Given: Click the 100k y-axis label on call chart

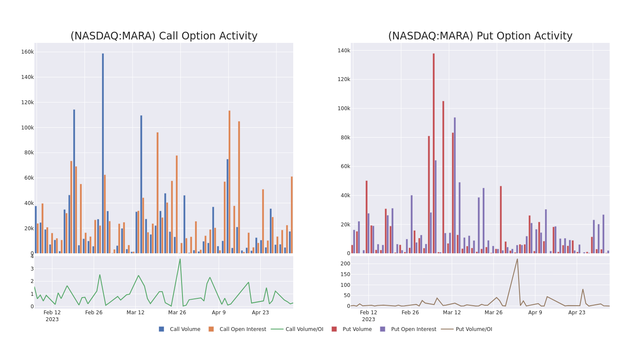Looking at the screenshot, I should [x=27, y=128].
